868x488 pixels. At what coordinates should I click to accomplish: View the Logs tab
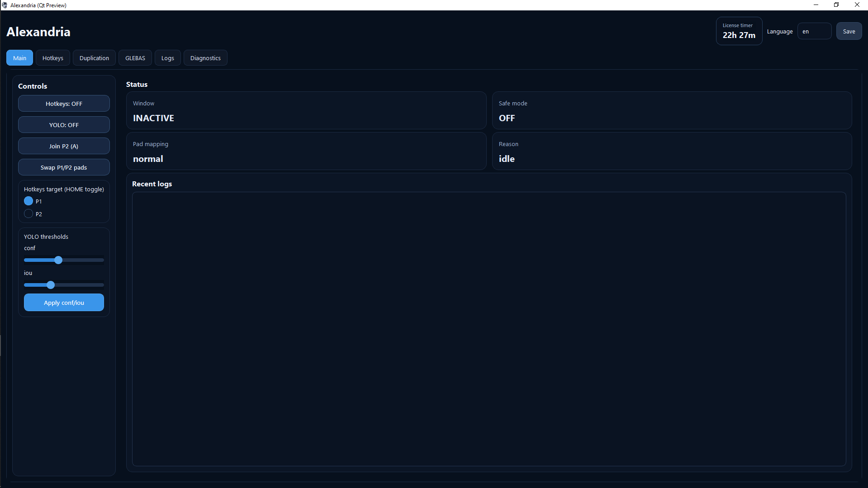coord(167,58)
